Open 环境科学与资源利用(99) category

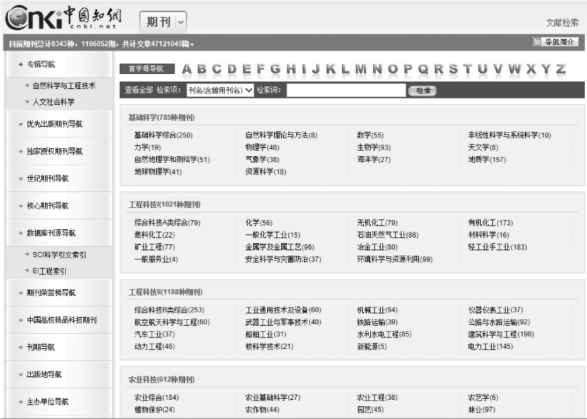coord(395,259)
